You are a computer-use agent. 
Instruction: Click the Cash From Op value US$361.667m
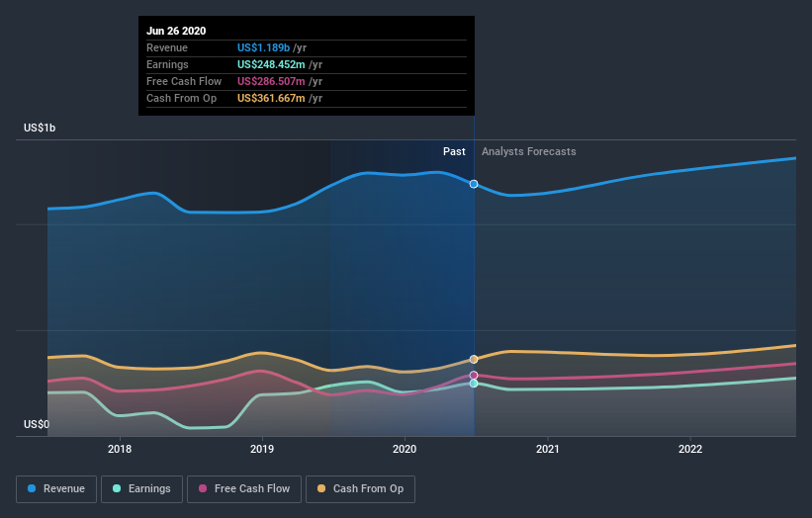click(x=271, y=98)
